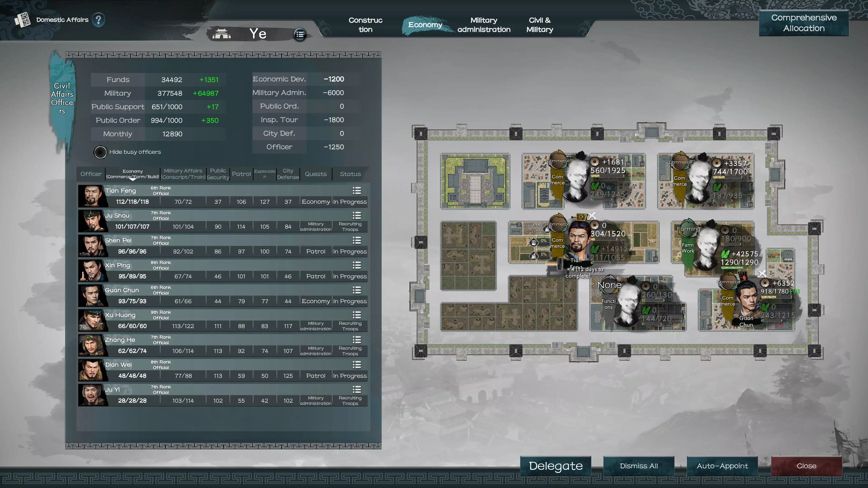Open Tian Feng's officer options list icon
Viewport: 868px width, 488px height.
[x=357, y=191]
